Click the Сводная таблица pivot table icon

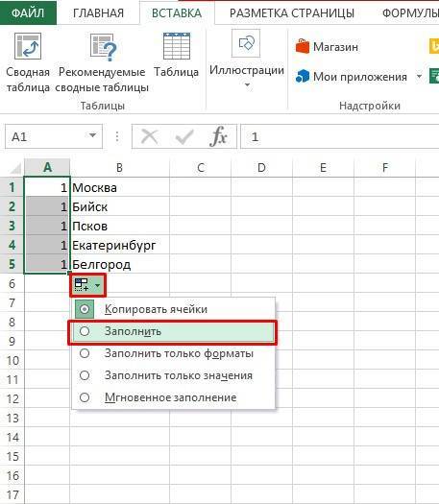pos(28,47)
